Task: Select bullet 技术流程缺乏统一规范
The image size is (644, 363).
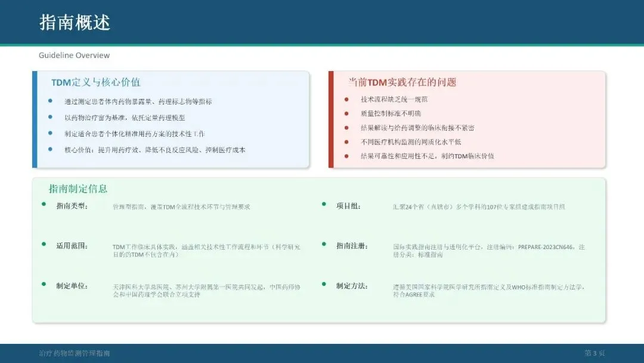Action: [x=394, y=99]
